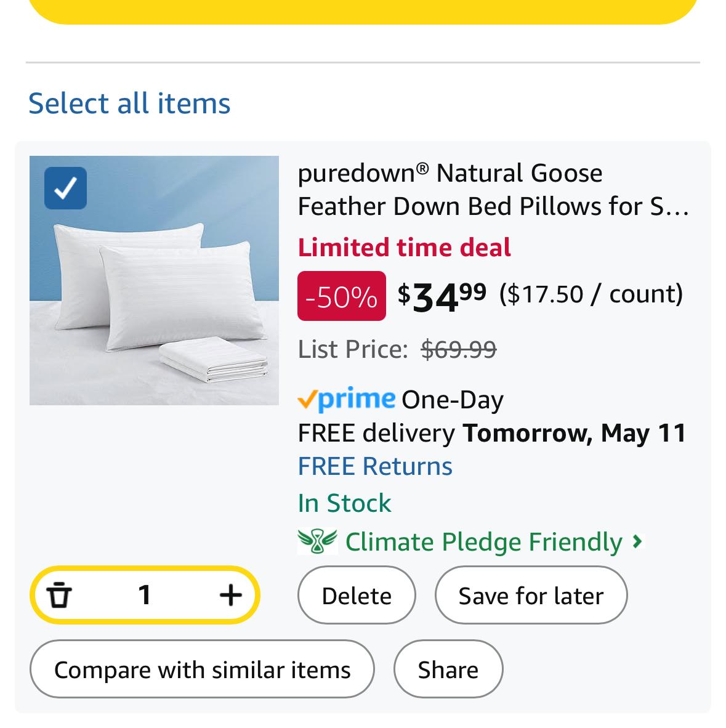Open Compare with similar items
This screenshot has height=728, width=726.
point(202,669)
